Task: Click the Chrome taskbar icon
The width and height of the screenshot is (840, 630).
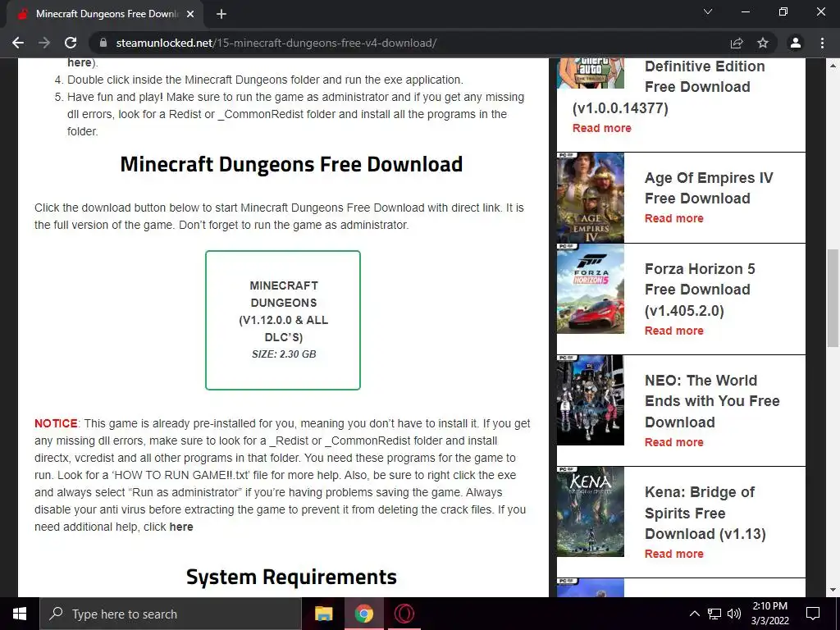Action: coord(363,614)
